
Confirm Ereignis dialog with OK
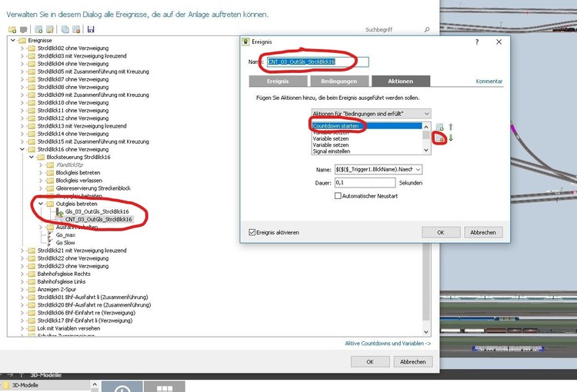(441, 232)
